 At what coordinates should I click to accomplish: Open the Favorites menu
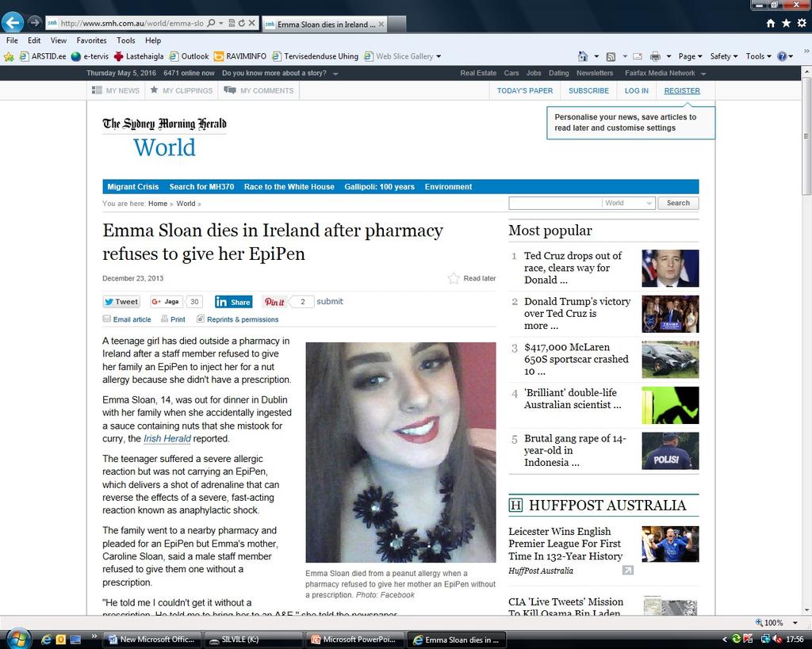(92, 40)
